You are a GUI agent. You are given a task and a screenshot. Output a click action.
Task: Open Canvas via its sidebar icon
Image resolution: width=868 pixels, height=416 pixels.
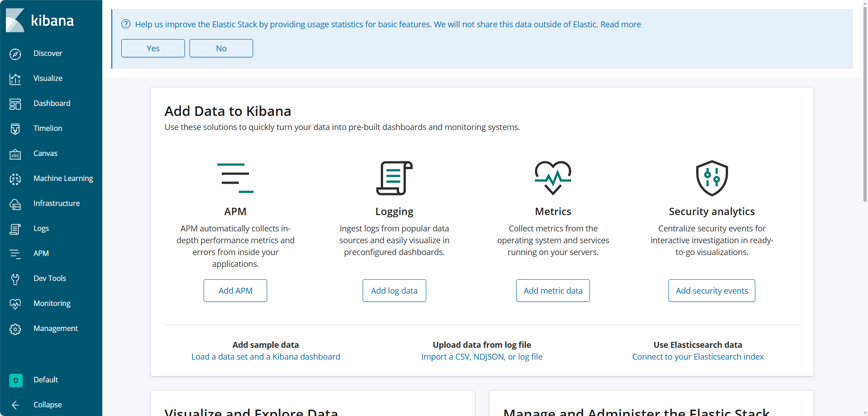[15, 154]
